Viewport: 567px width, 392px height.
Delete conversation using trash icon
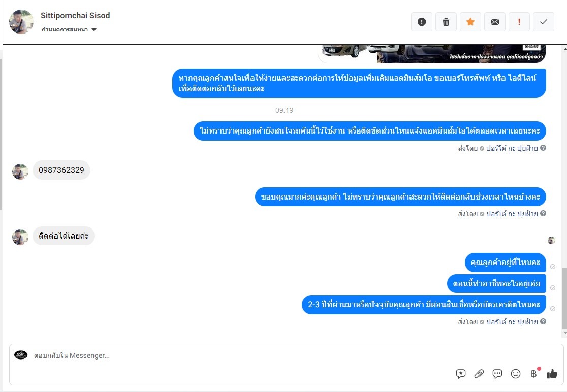point(446,22)
